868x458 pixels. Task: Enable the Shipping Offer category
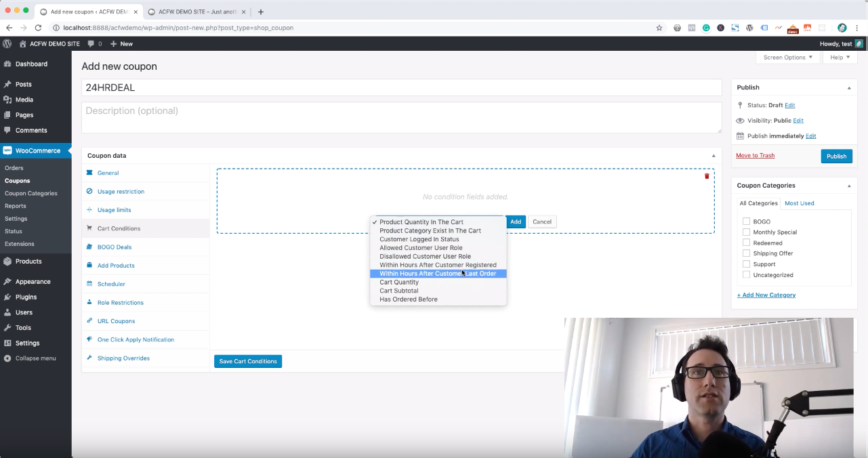746,253
